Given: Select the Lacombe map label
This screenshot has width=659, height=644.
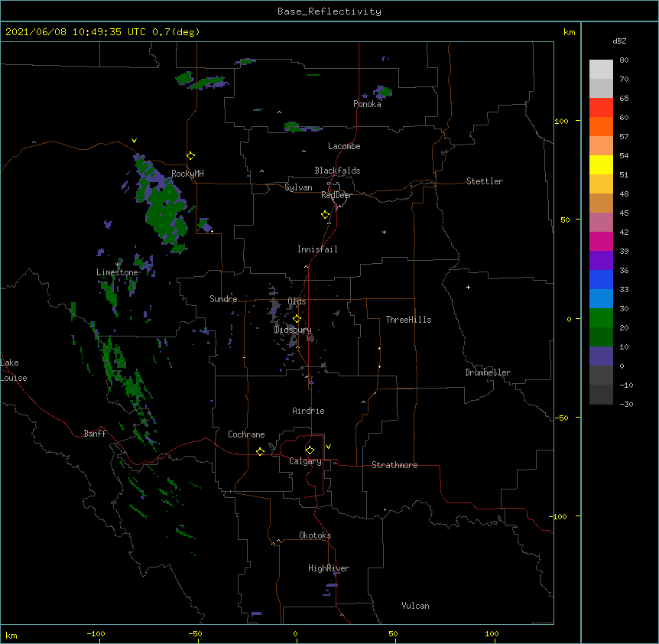Looking at the screenshot, I should (x=344, y=146).
